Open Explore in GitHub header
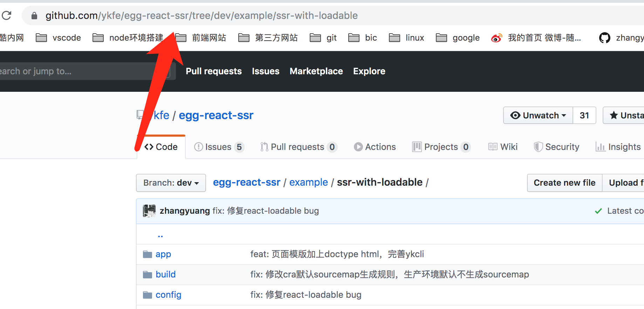Viewport: 644px width, 309px height. click(x=369, y=71)
